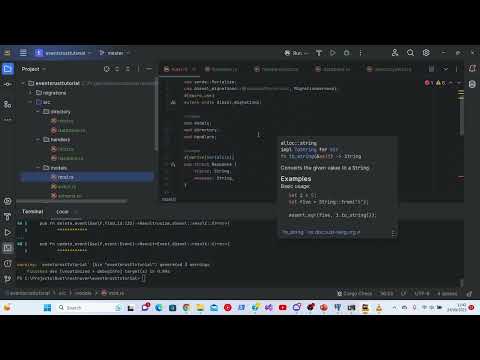
Task: Show hidden system tray icons chevron
Action: (394, 307)
